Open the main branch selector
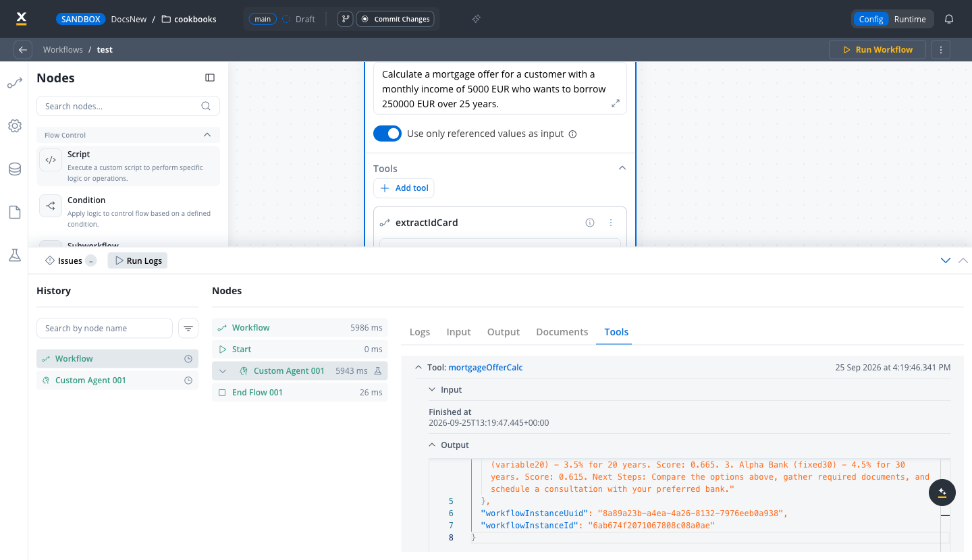This screenshot has height=560, width=972. 263,19
